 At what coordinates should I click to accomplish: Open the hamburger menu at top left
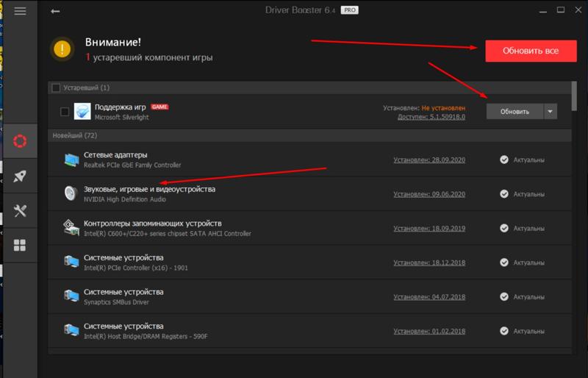tap(20, 12)
